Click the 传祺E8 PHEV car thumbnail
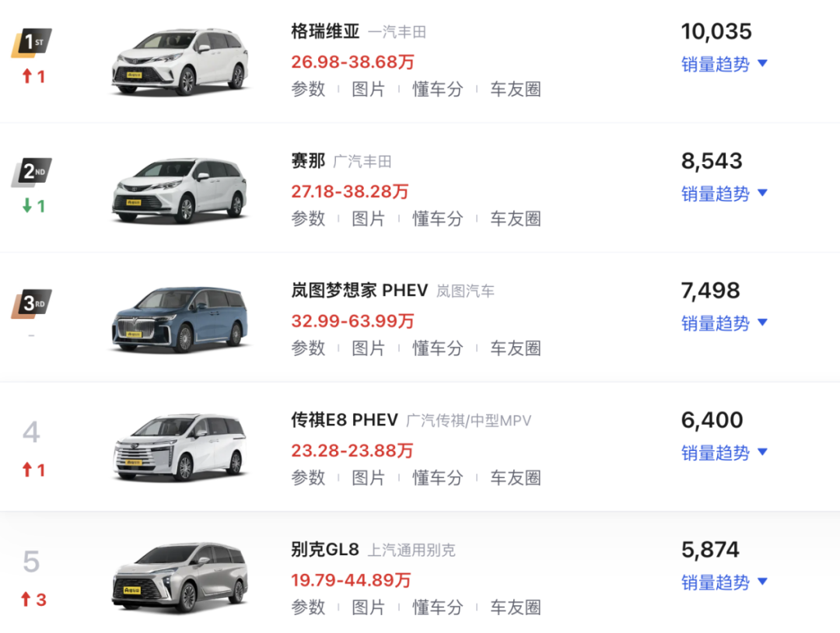 [x=180, y=448]
